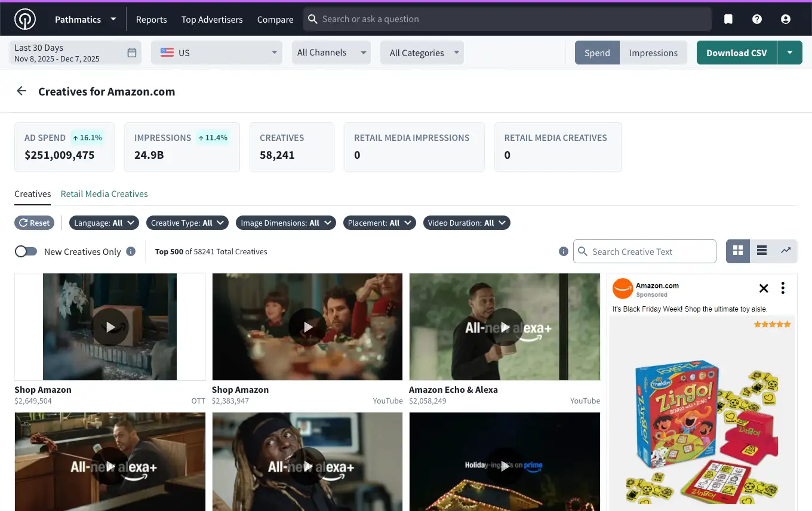812x511 pixels.
Task: Click the Amazon Echo & Alexa title
Action: pos(453,390)
